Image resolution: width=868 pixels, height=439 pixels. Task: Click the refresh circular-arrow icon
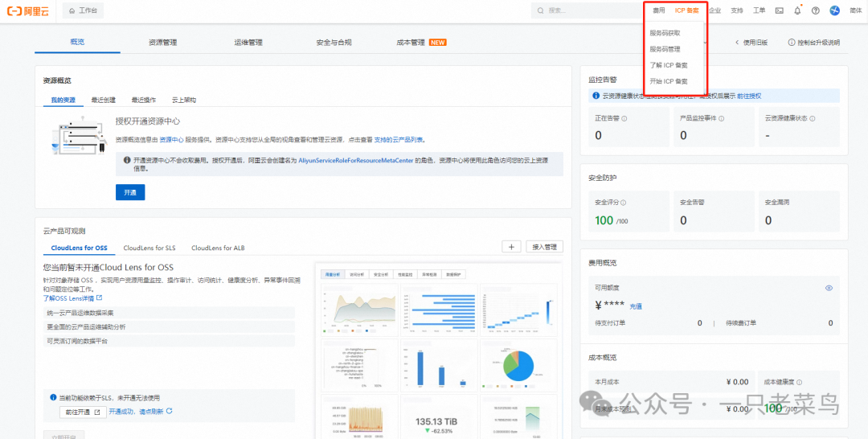tap(170, 411)
